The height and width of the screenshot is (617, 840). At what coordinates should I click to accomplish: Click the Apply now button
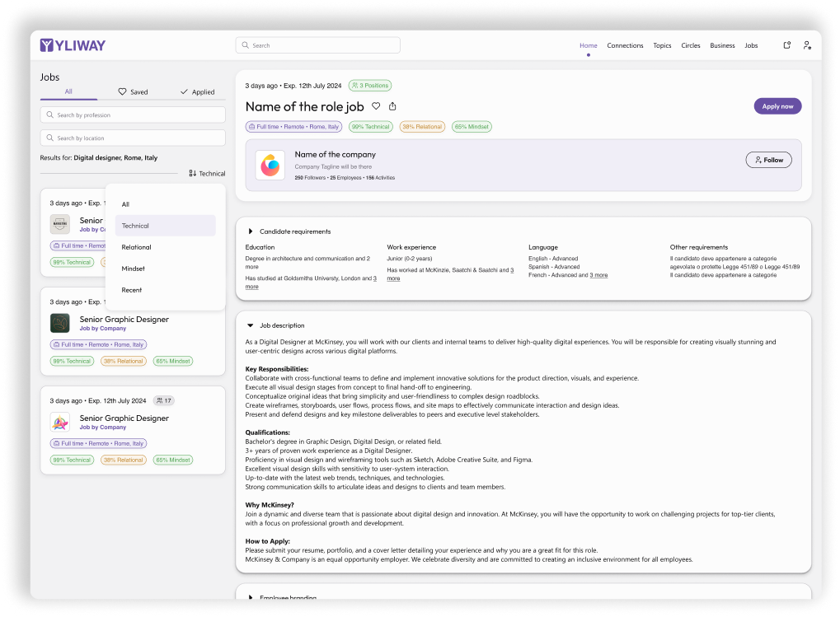(x=777, y=106)
